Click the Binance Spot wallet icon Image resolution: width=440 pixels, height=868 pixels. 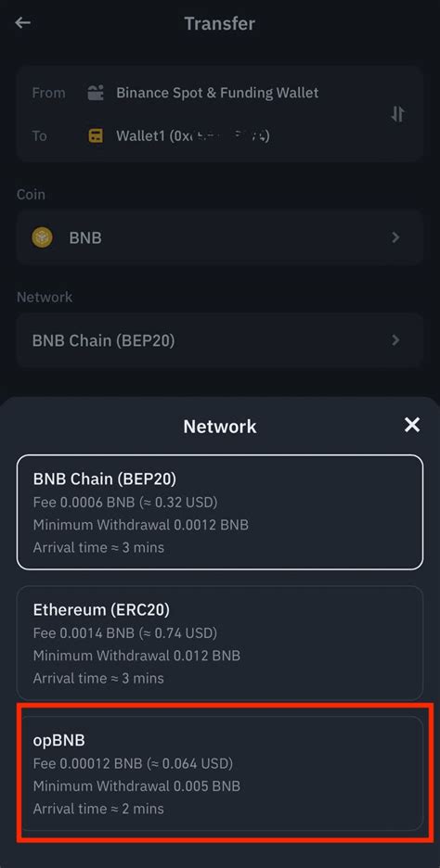pos(96,93)
